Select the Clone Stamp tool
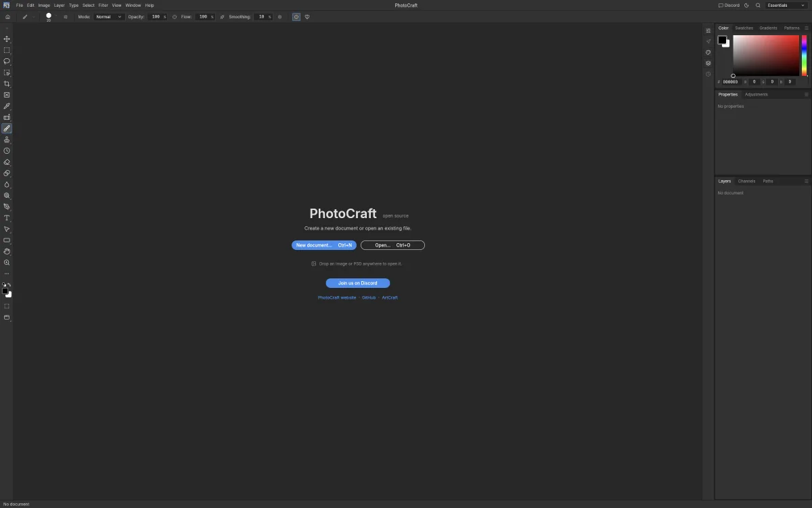Screen dimensions: 812x508 point(7,140)
